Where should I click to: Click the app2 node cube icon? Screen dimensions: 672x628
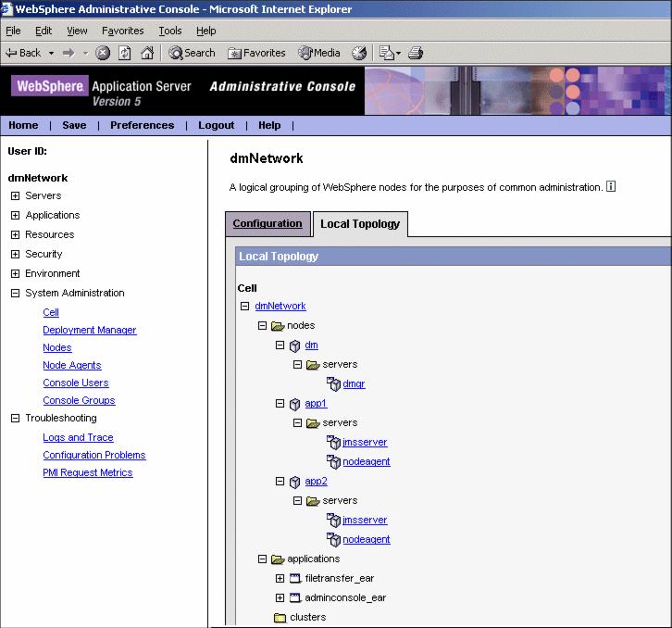point(294,483)
